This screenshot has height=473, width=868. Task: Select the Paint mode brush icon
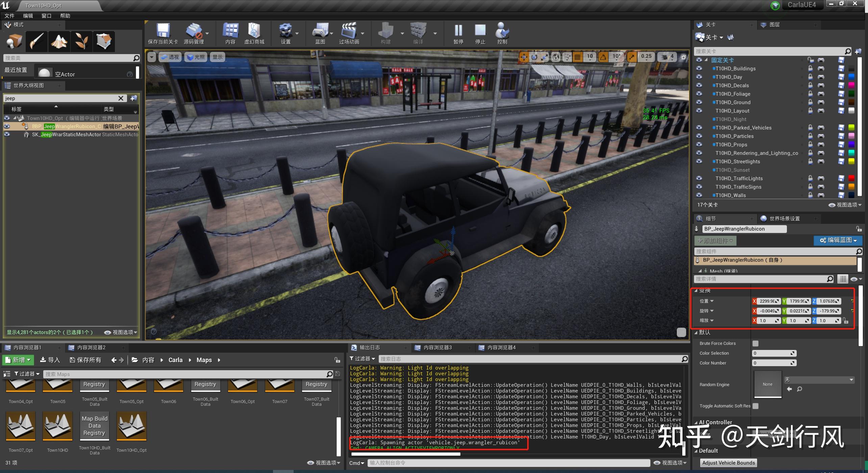pos(36,42)
